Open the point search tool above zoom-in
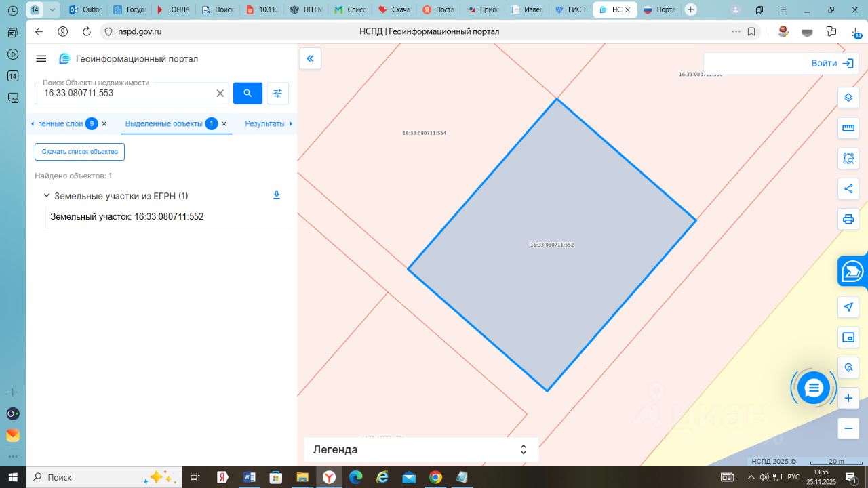 pos(848,368)
